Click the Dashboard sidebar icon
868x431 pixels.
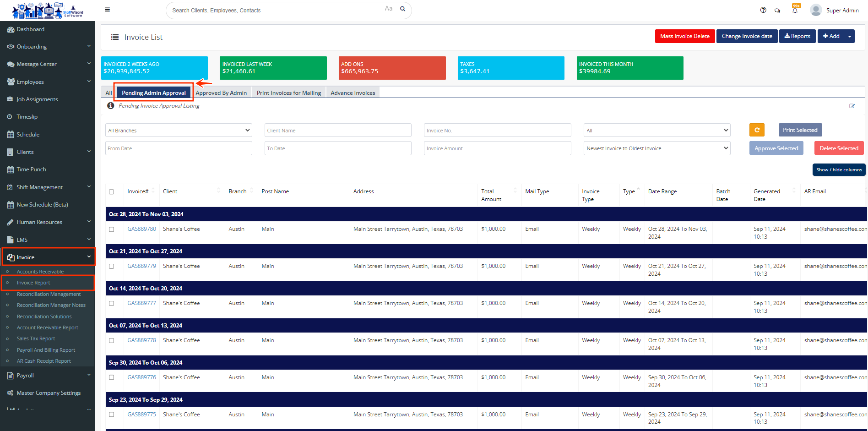11,29
